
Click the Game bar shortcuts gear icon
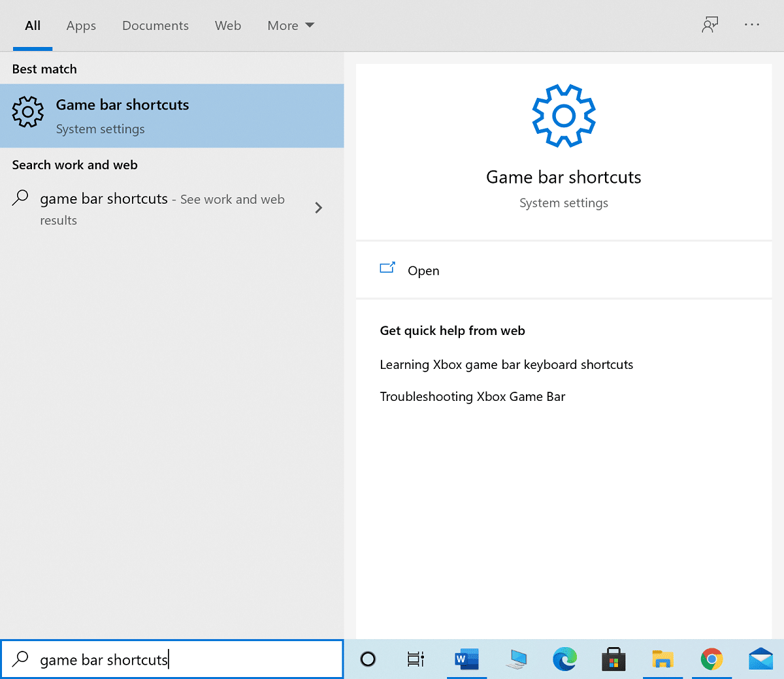click(27, 112)
